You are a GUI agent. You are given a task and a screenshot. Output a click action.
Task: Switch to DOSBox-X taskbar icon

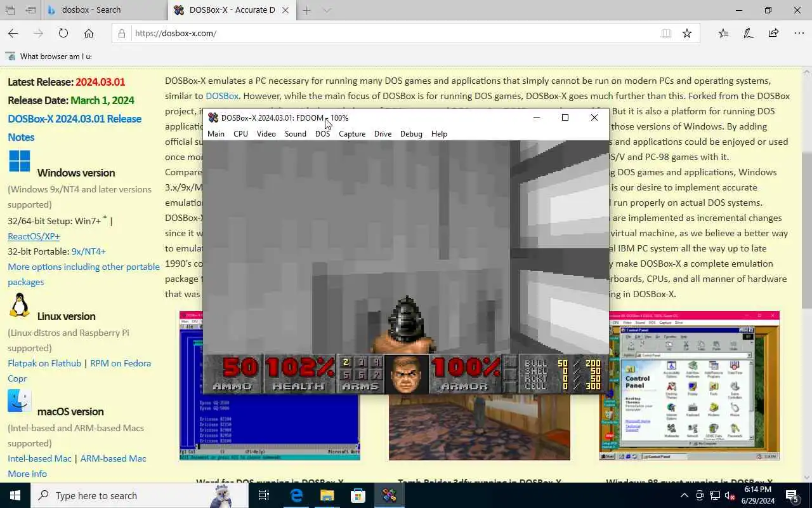pyautogui.click(x=389, y=495)
